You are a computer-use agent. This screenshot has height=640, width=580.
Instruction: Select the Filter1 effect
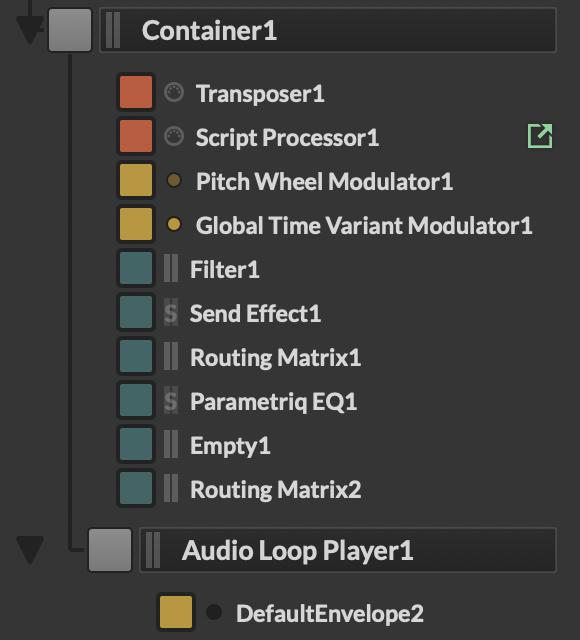pyautogui.click(x=224, y=269)
